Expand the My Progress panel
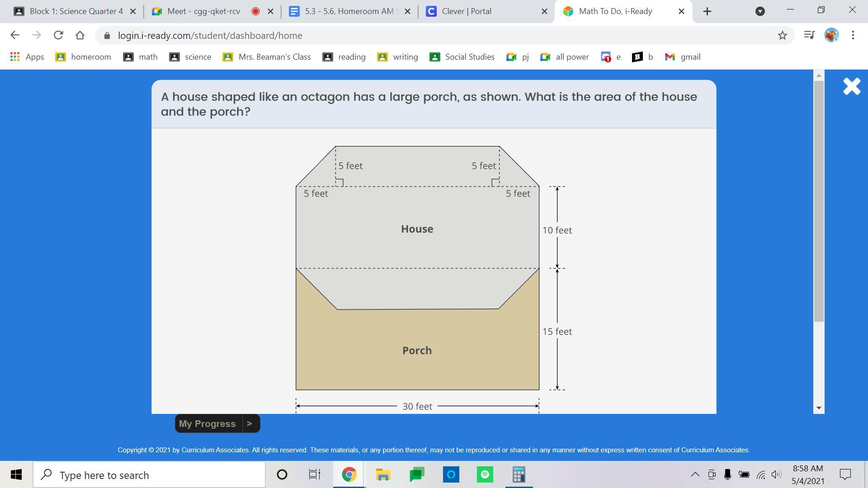This screenshot has height=488, width=868. pyautogui.click(x=217, y=424)
